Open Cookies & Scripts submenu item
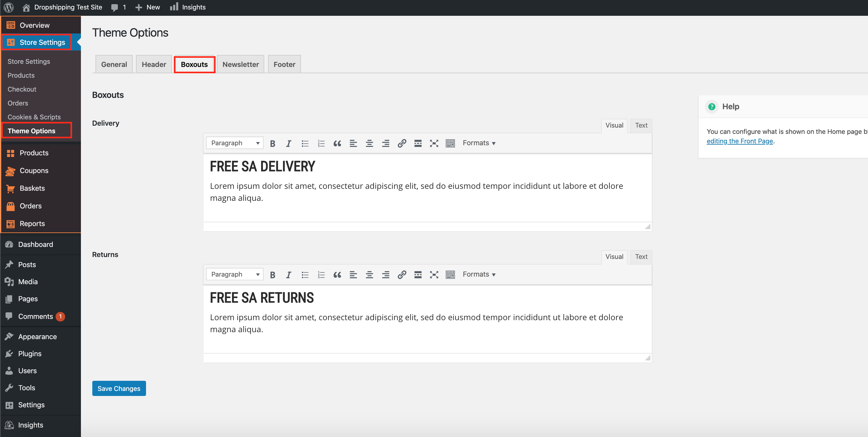868x437 pixels. click(34, 117)
